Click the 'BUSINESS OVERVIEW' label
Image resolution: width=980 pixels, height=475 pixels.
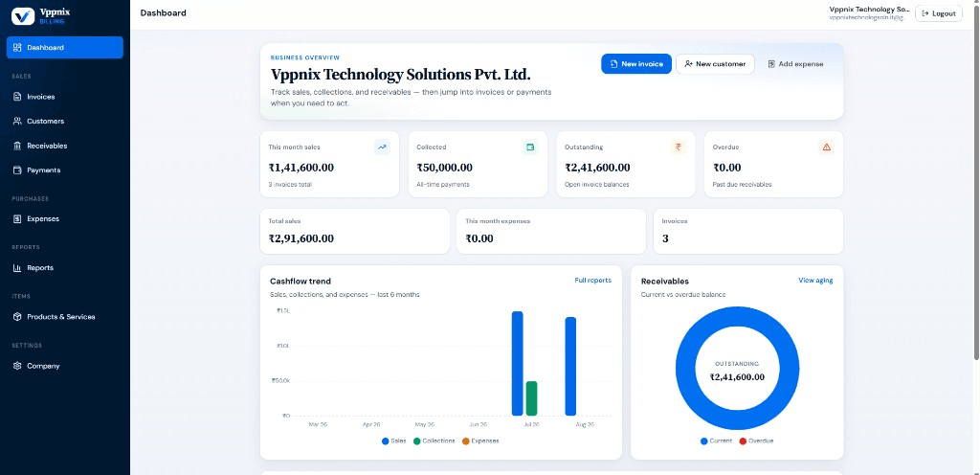tap(305, 57)
